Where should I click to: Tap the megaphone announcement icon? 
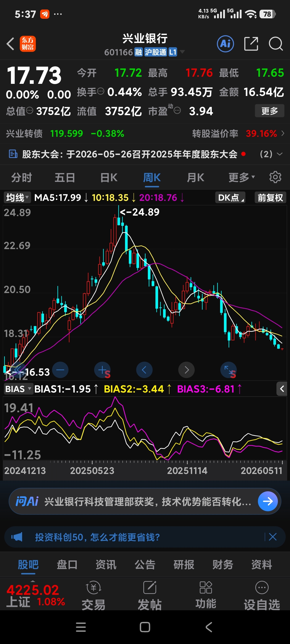[x=17, y=537]
